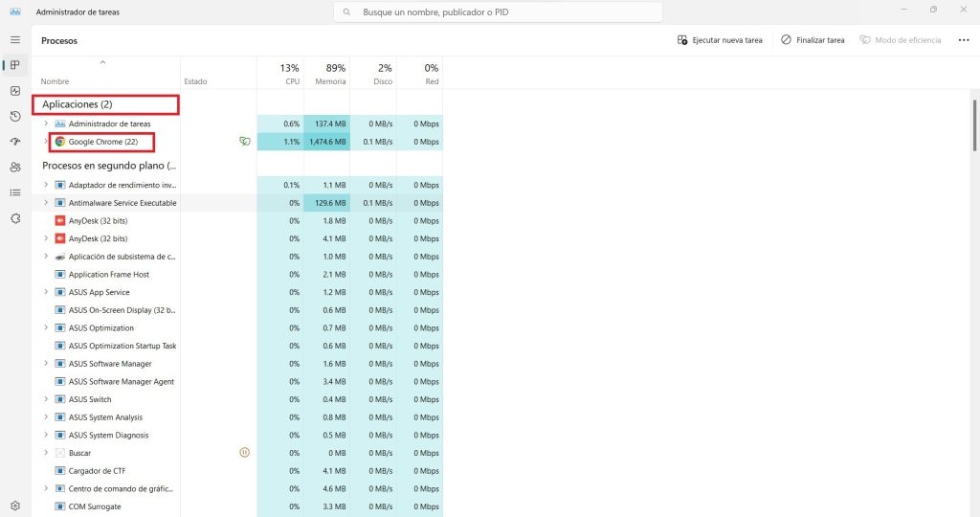The height and width of the screenshot is (517, 980).
Task: Expand the Google Chrome (22) process group
Action: coord(46,142)
